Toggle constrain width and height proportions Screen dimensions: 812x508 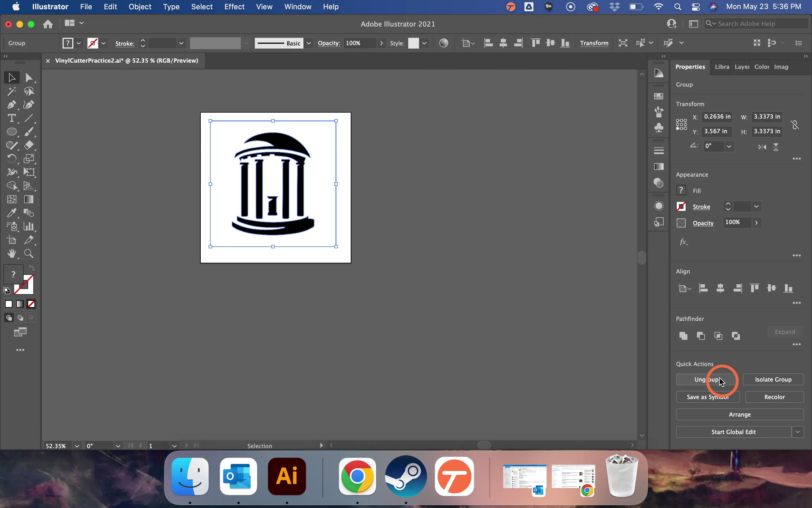(x=795, y=125)
